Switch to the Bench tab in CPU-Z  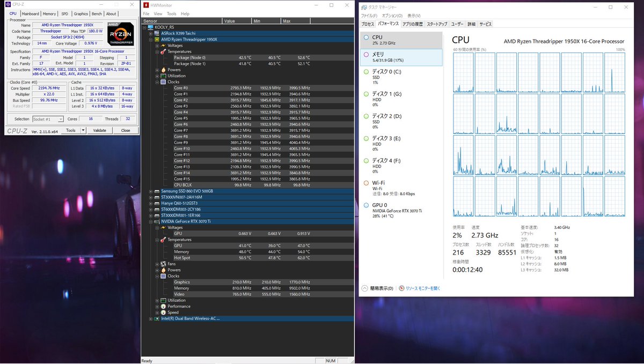(97, 14)
